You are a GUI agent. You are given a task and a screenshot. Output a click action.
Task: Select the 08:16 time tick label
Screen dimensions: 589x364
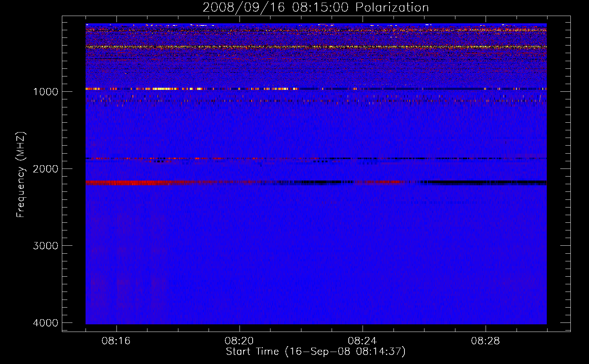116,341
